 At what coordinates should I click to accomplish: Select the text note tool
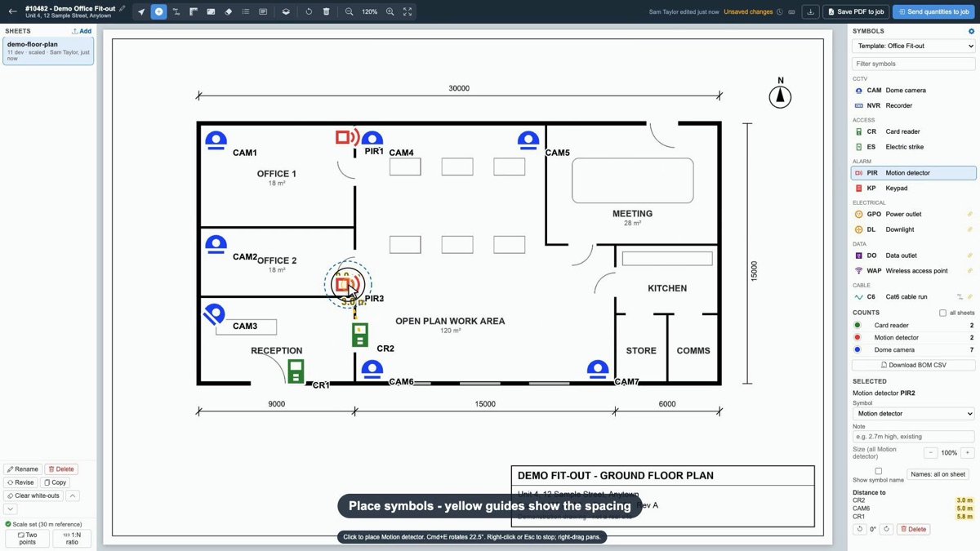pyautogui.click(x=263, y=11)
